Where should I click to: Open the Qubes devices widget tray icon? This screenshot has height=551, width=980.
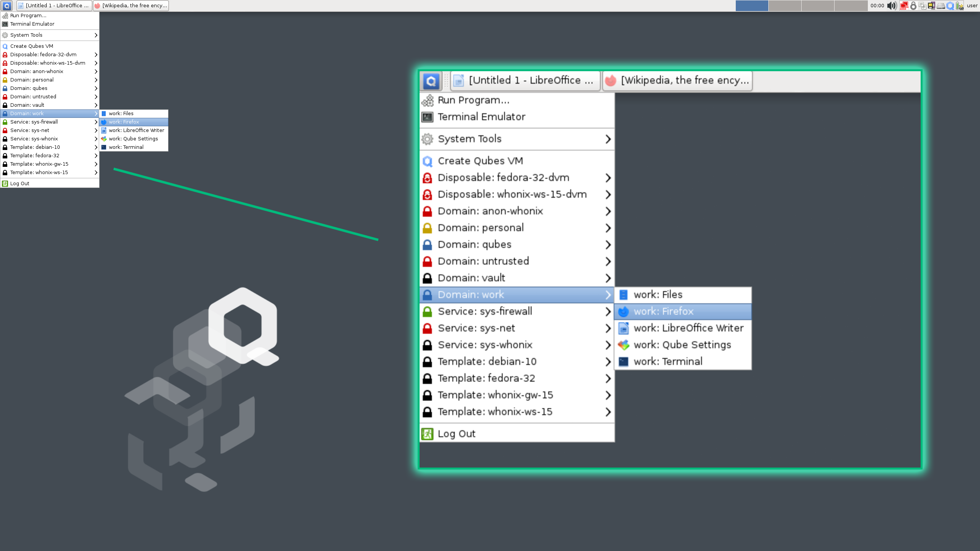click(931, 6)
